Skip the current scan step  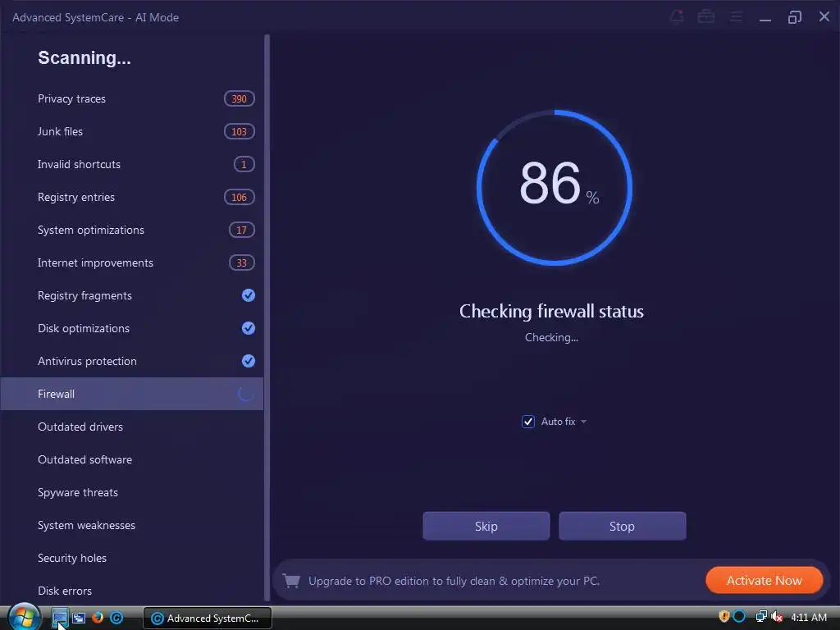point(486,526)
